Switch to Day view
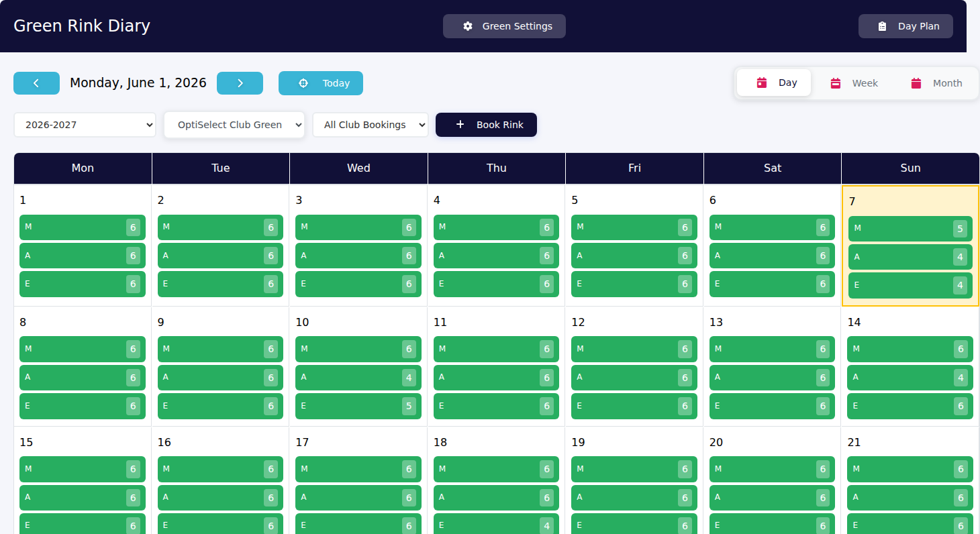The width and height of the screenshot is (980, 534). (774, 83)
